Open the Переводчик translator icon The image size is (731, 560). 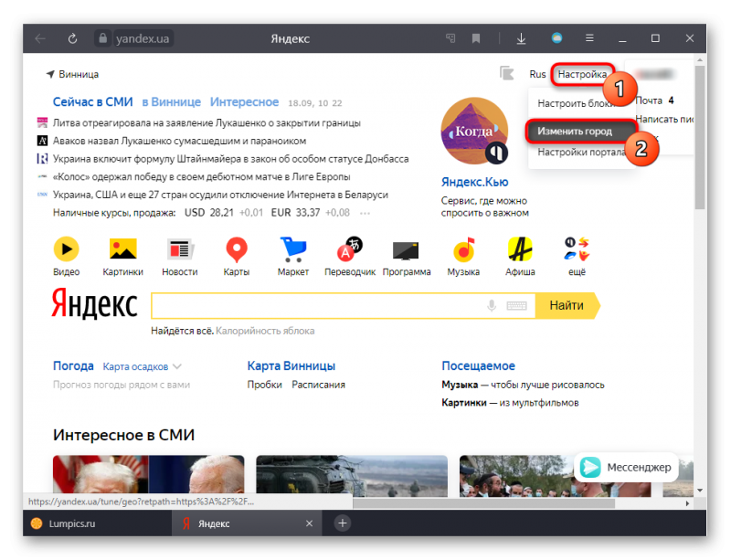click(x=350, y=248)
